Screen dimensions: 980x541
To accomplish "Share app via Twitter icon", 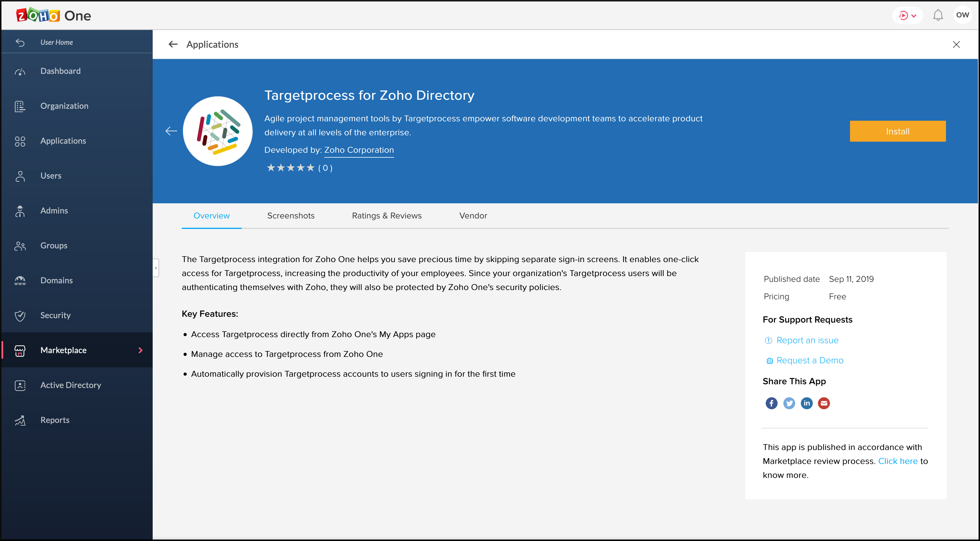I will coord(788,403).
